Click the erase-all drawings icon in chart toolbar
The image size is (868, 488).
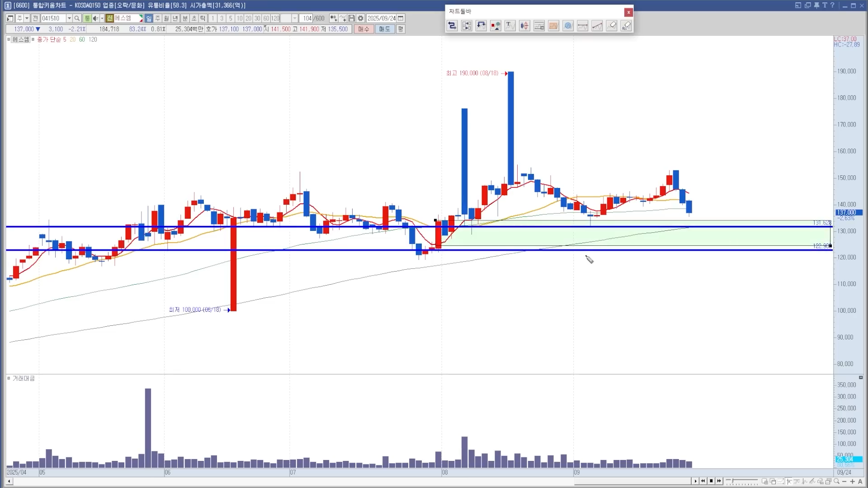626,26
